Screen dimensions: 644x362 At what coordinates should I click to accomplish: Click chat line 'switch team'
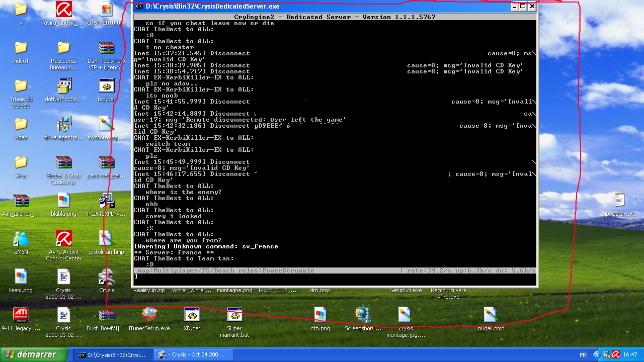(168, 144)
